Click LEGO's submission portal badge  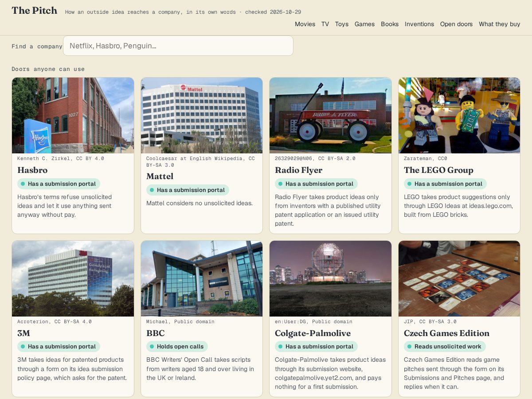pyautogui.click(x=445, y=184)
